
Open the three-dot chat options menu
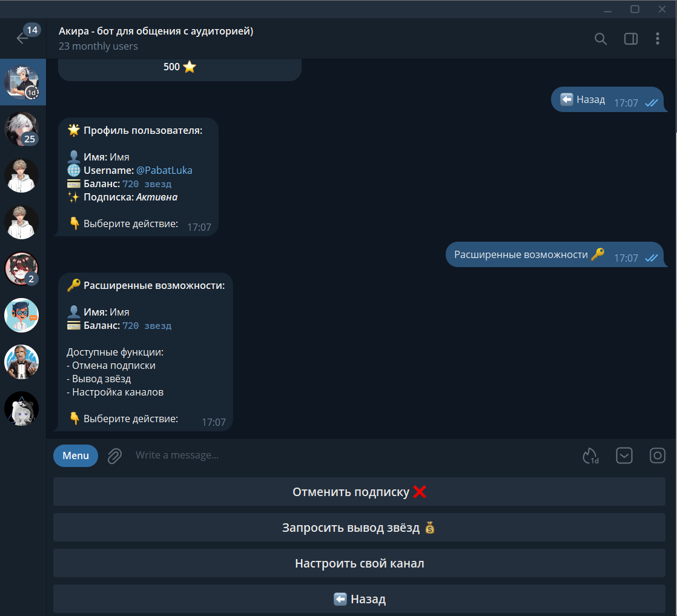(657, 39)
